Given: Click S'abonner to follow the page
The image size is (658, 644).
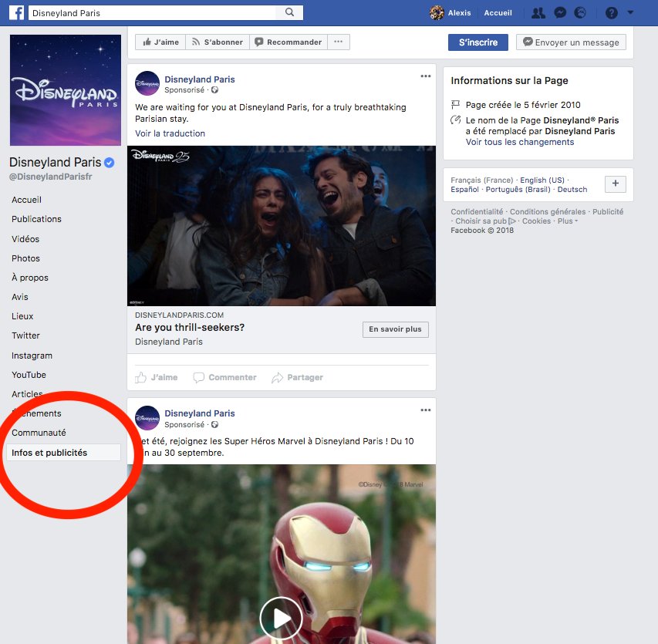Looking at the screenshot, I should coord(218,42).
